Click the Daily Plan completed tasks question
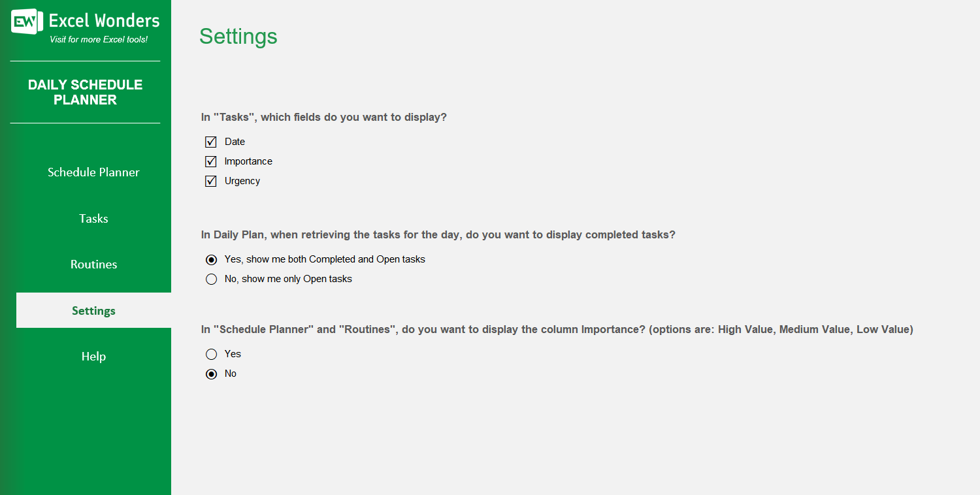Image resolution: width=980 pixels, height=495 pixels. point(438,235)
